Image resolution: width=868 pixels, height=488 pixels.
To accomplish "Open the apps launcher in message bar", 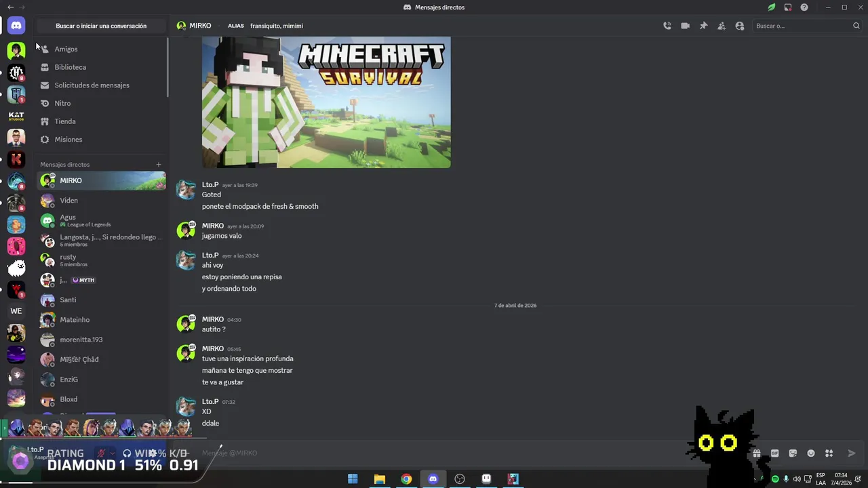I will coord(829,453).
